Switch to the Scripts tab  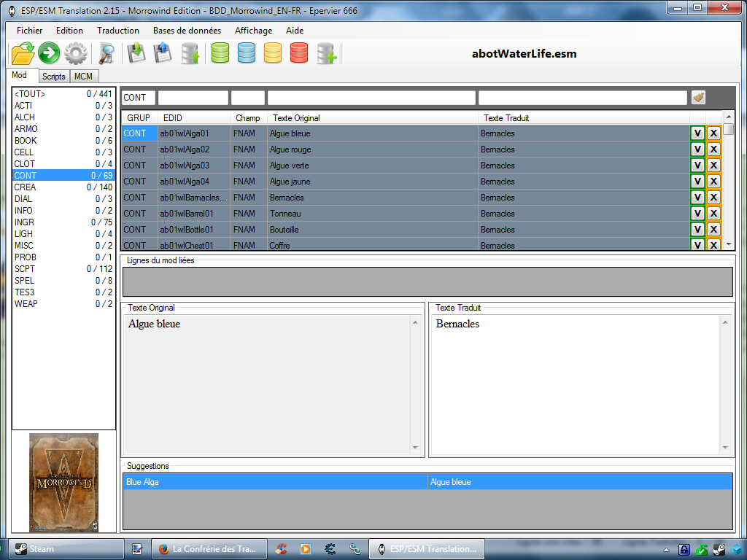54,76
